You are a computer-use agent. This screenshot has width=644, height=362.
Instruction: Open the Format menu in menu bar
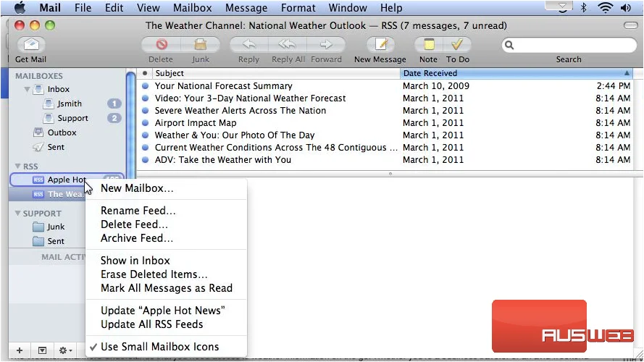(298, 7)
